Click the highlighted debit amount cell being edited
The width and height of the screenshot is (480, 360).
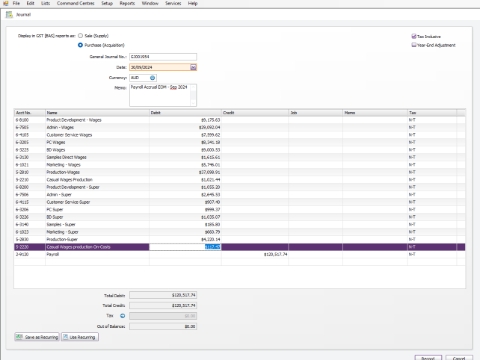click(185, 247)
